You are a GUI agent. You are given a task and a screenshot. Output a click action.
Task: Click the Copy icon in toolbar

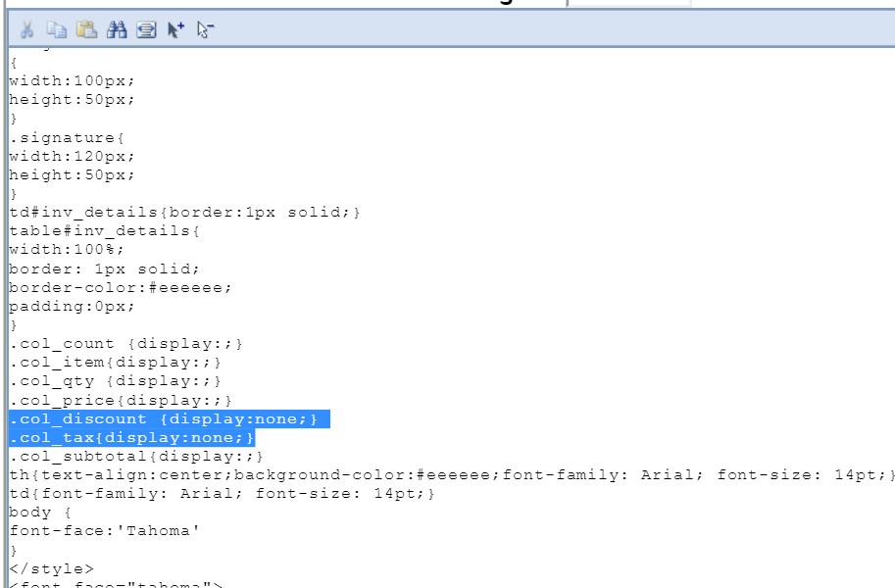(x=56, y=30)
